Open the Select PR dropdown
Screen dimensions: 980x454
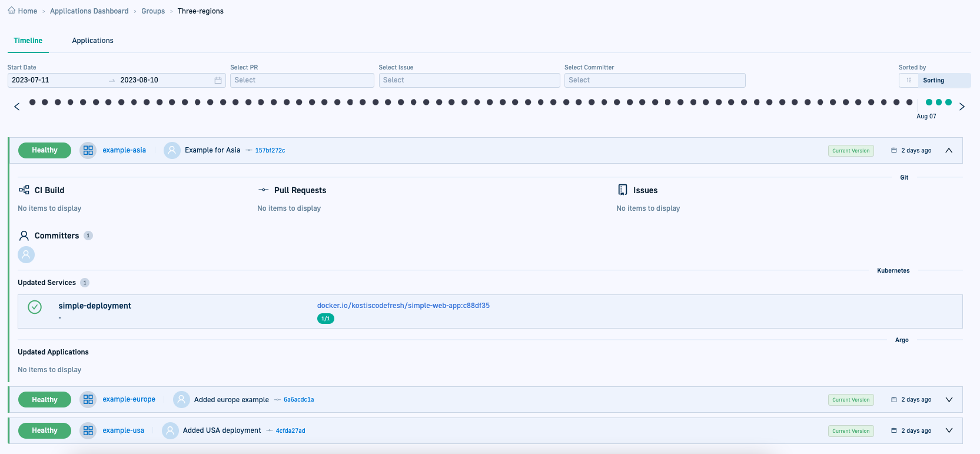point(301,80)
